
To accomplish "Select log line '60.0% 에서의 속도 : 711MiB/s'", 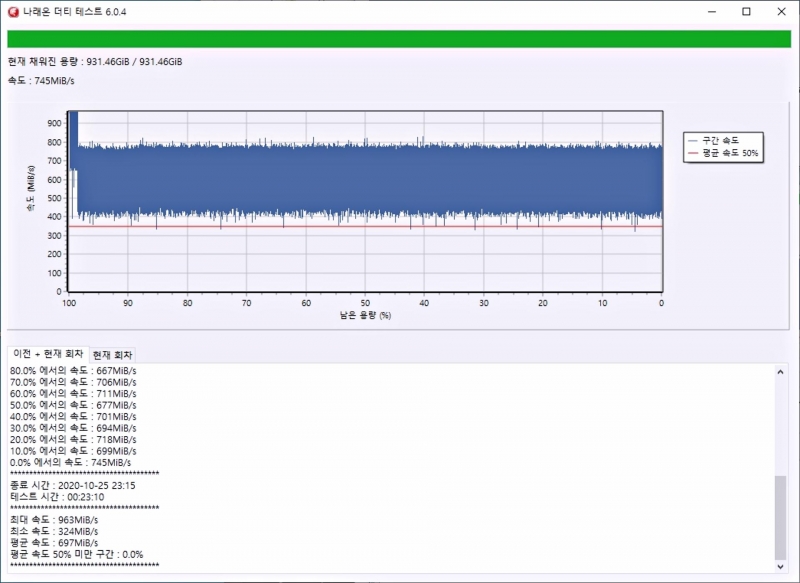I will [x=73, y=394].
